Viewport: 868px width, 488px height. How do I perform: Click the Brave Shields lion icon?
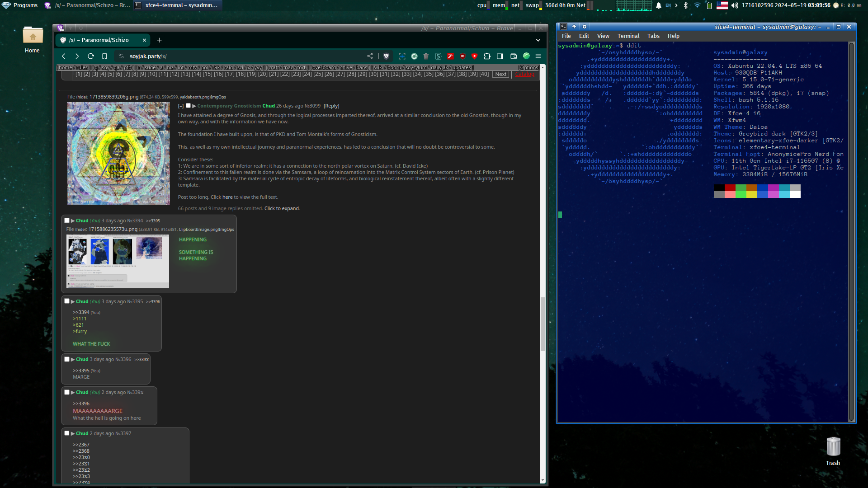click(386, 56)
